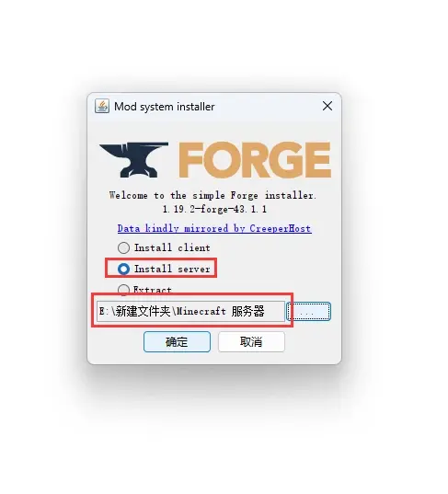Close the Mod system installer window
Image resolution: width=448 pixels, height=494 pixels.
pos(327,106)
